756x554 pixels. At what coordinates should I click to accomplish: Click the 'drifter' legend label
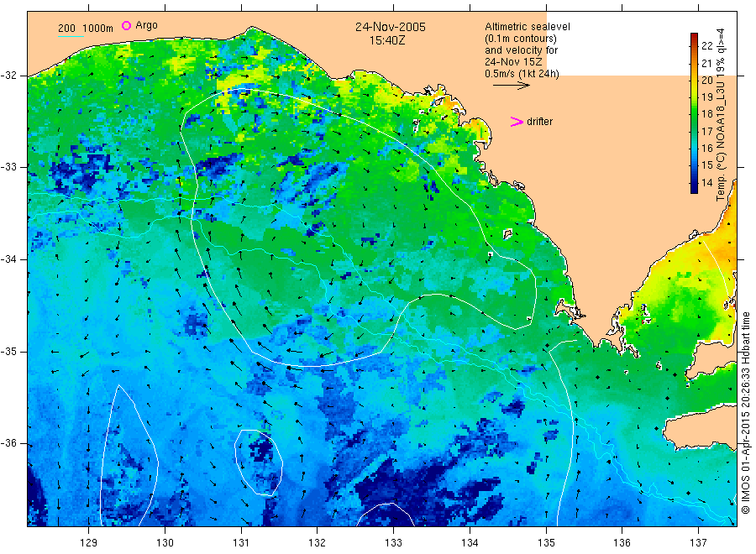tap(539, 122)
